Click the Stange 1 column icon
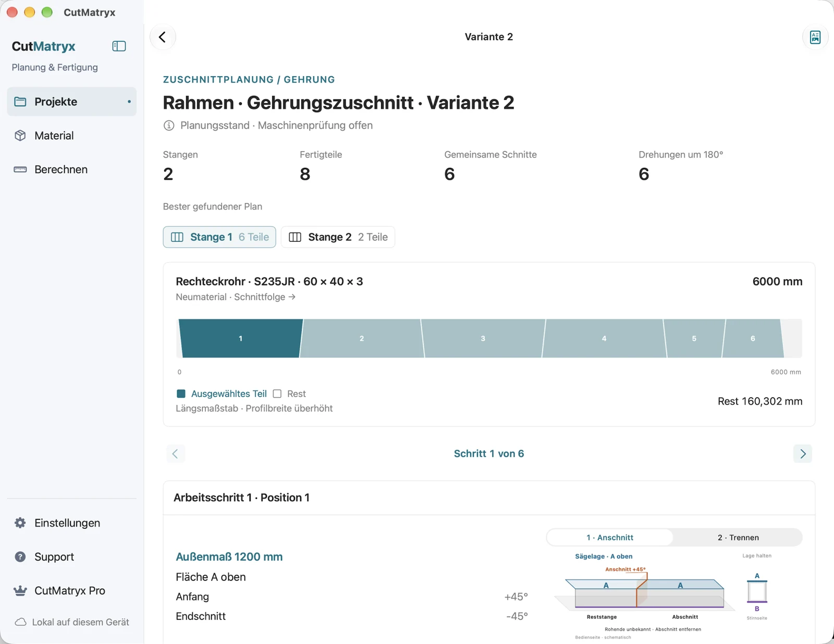The height and width of the screenshot is (644, 834). pyautogui.click(x=177, y=237)
